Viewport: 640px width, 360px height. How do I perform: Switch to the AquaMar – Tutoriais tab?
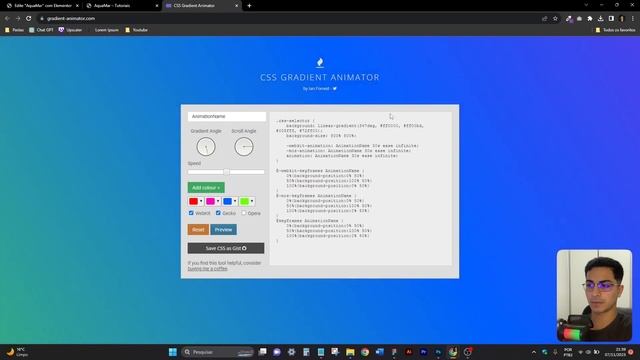[122, 6]
